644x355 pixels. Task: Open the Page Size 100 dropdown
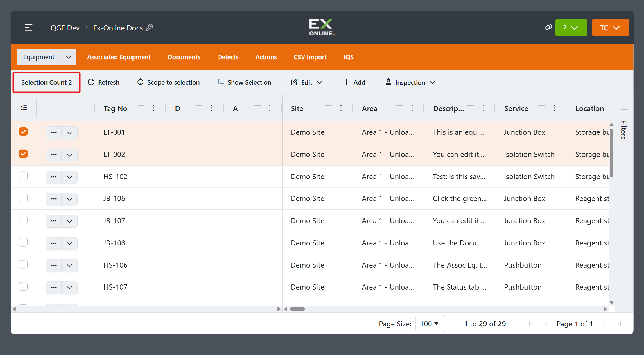point(430,324)
